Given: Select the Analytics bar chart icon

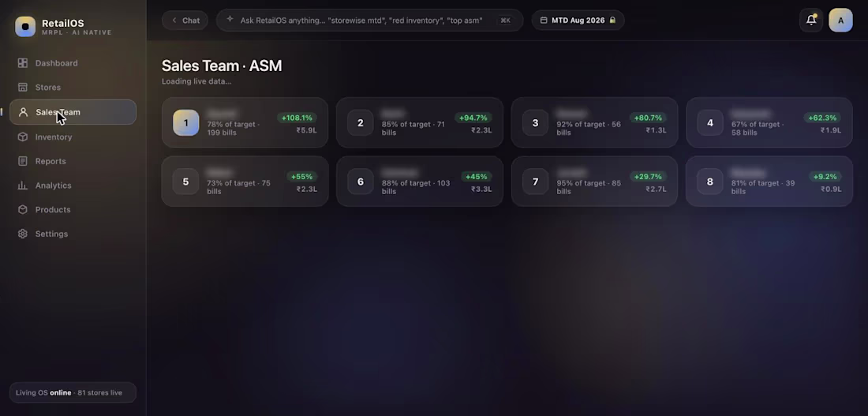Looking at the screenshot, I should point(23,186).
